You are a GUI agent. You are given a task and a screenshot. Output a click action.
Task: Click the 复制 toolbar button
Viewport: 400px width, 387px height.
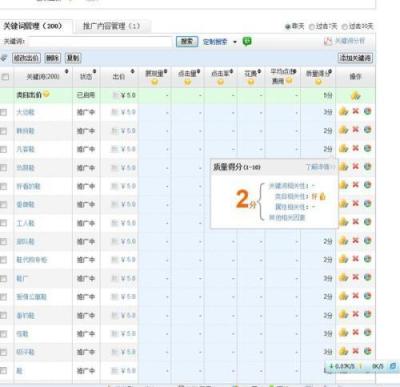(73, 58)
